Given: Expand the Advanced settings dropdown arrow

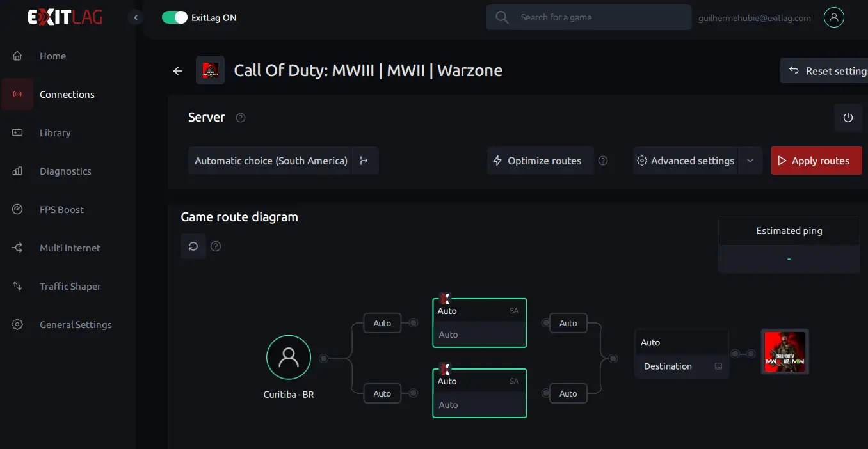Looking at the screenshot, I should 750,161.
